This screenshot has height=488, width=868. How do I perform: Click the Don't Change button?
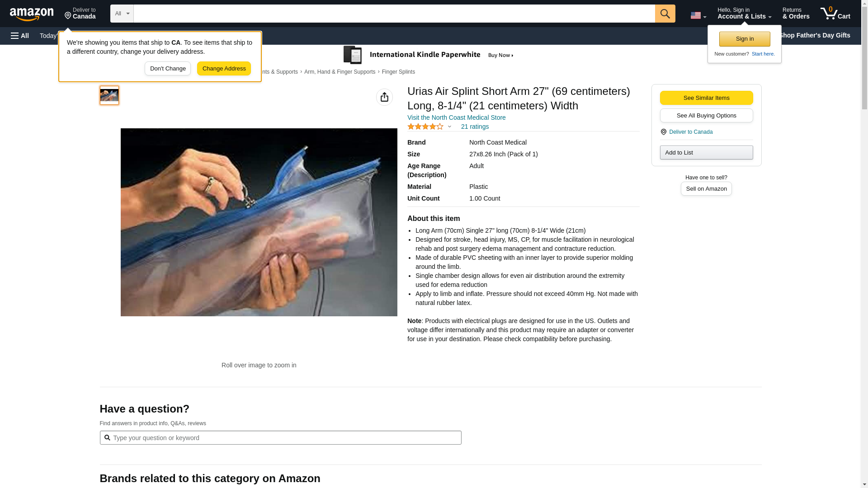click(x=168, y=69)
